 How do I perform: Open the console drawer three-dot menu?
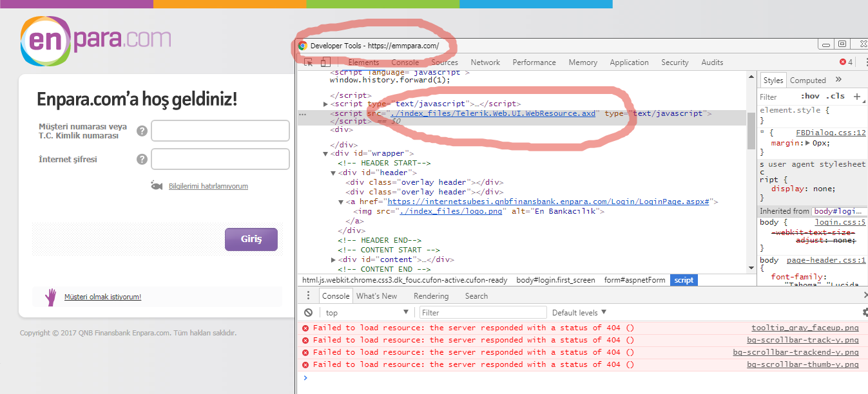pos(309,295)
